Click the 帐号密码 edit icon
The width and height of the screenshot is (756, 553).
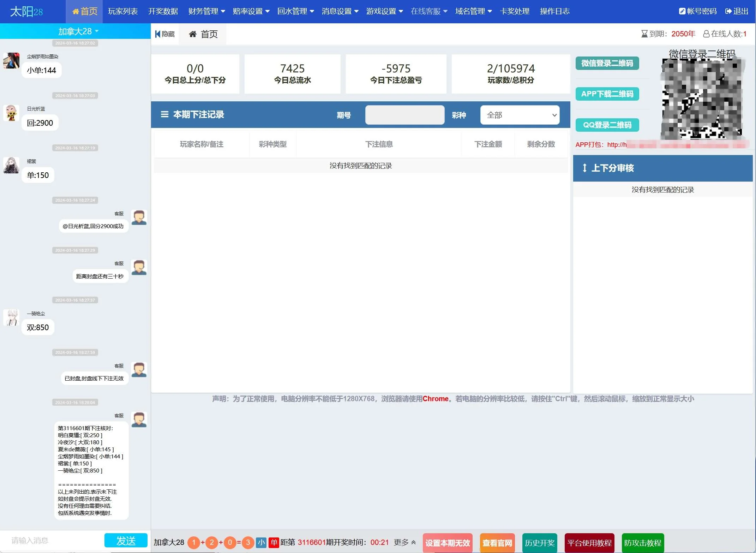[682, 11]
